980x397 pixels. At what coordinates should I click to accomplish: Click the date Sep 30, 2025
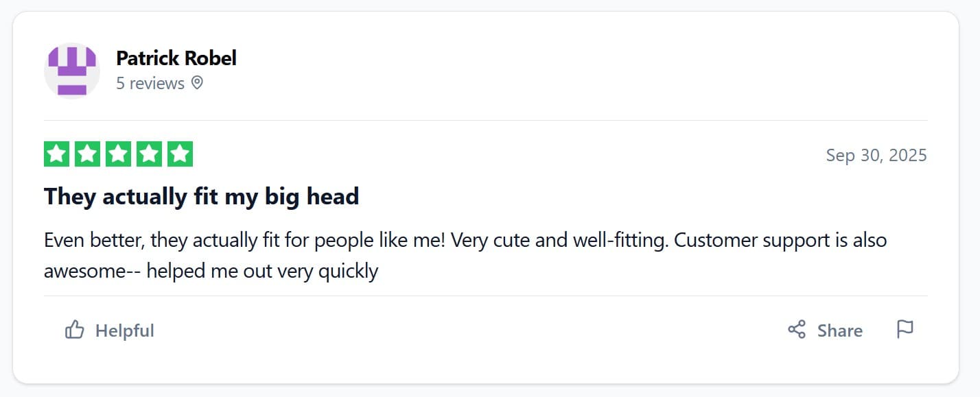tap(876, 155)
